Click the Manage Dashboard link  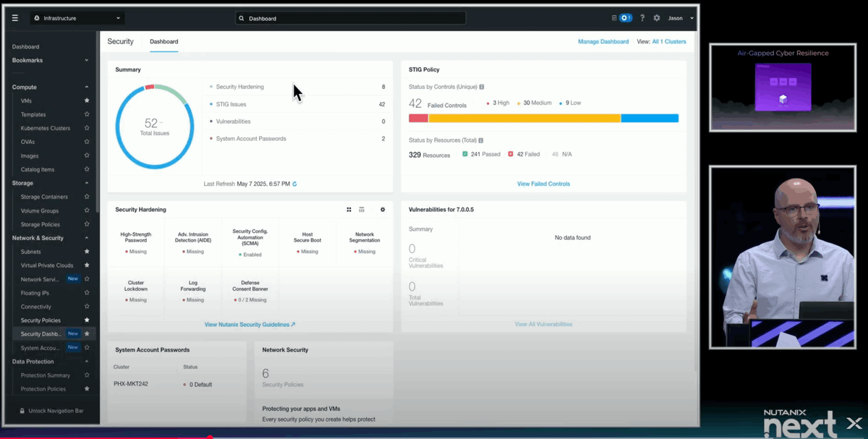click(603, 41)
